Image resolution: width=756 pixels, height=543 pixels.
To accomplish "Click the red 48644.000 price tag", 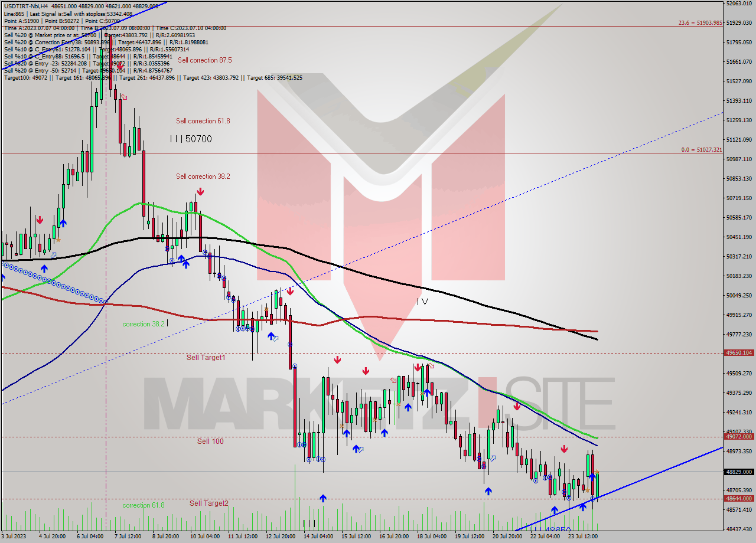I will (x=739, y=499).
